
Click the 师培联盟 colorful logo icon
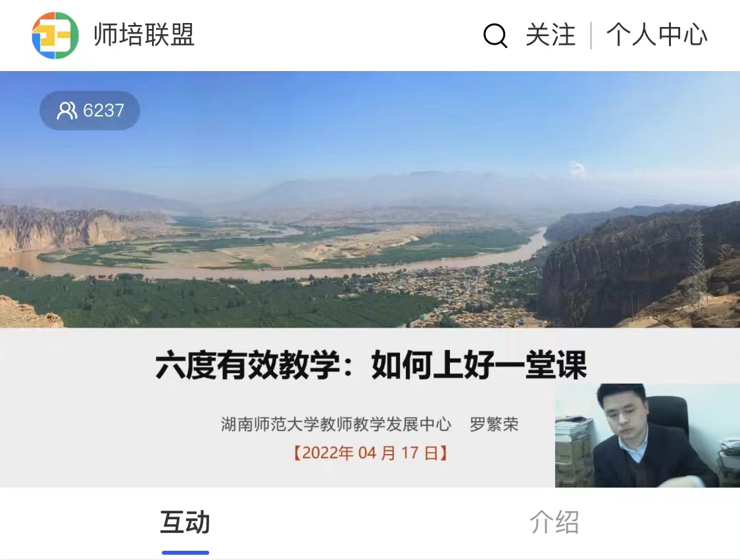(x=55, y=36)
